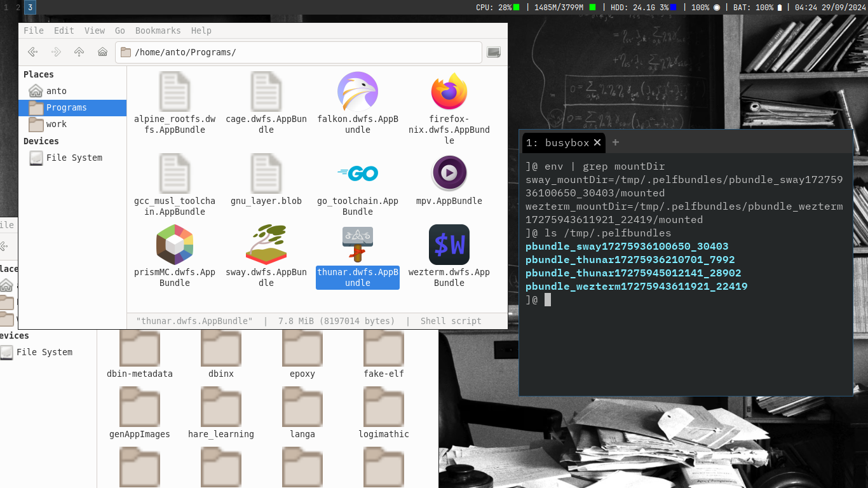
Task: Select the wezterm.dwfs.AppBundle $W icon
Action: 449,244
